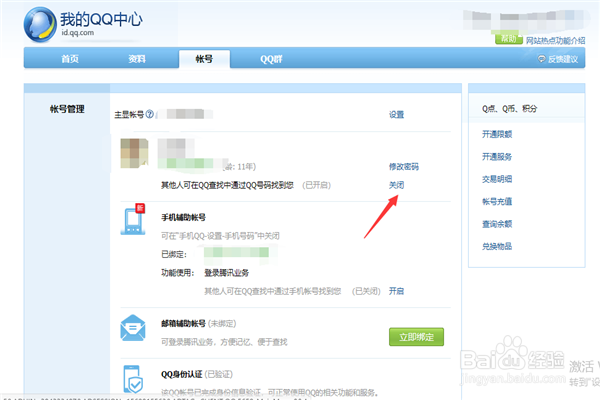Click the QQ identity verification shield icon

[133, 379]
